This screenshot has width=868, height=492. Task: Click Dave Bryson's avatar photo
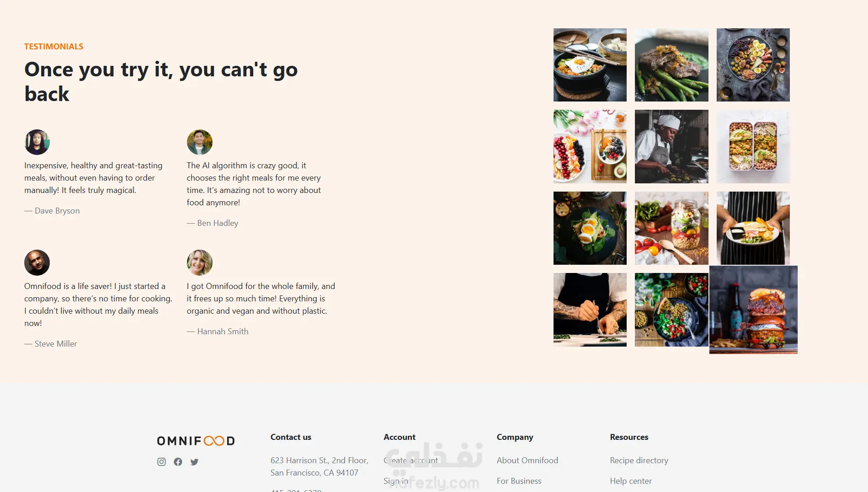click(37, 142)
